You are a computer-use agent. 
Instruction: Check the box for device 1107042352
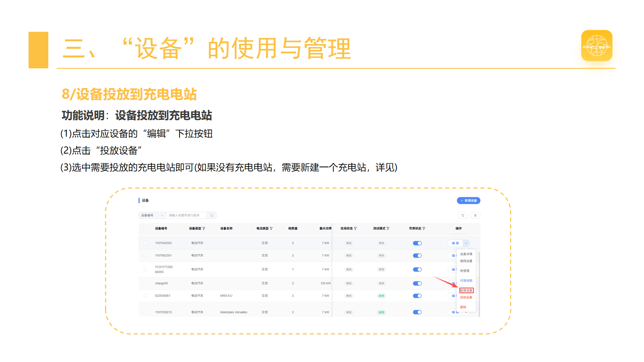click(x=145, y=243)
